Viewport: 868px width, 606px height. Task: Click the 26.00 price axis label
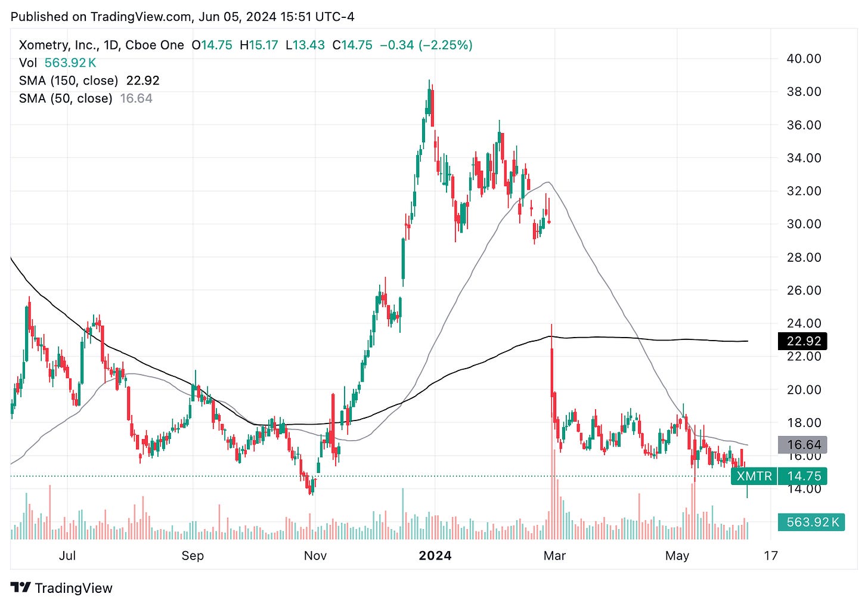pos(804,290)
